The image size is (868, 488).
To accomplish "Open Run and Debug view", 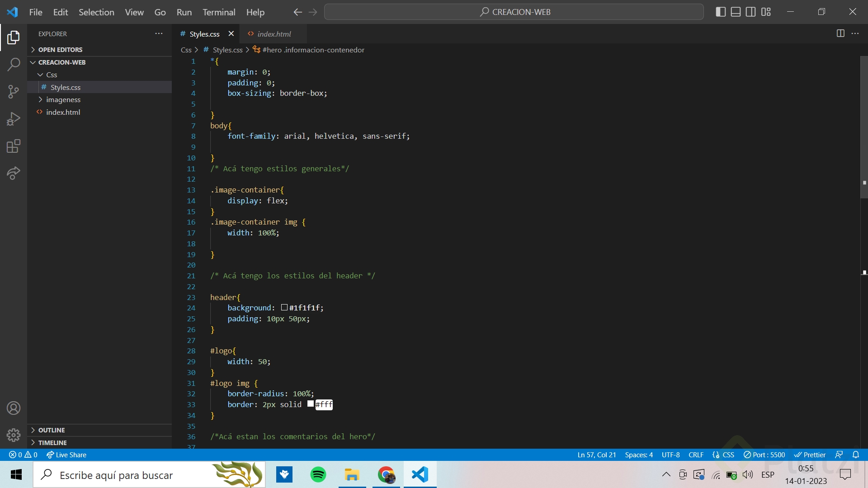I will [14, 119].
